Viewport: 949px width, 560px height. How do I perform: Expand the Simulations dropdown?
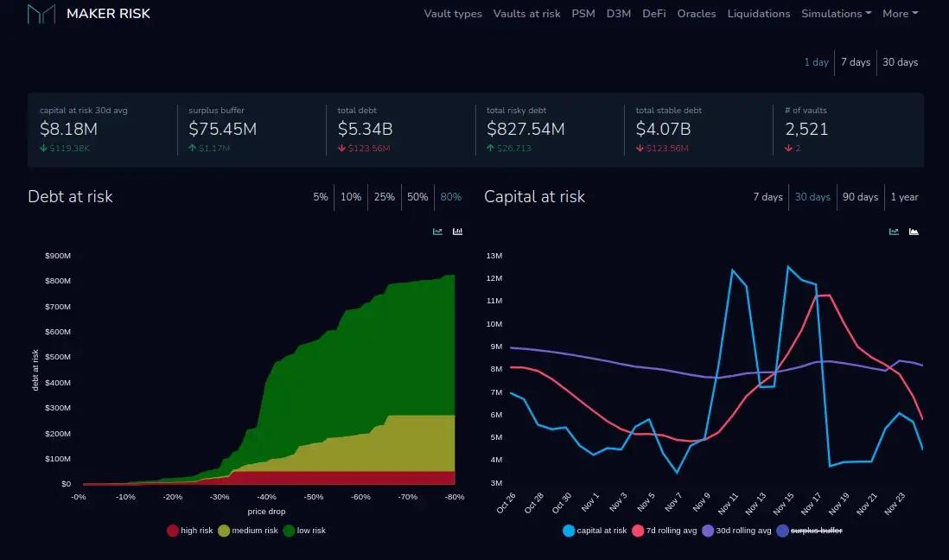[837, 13]
